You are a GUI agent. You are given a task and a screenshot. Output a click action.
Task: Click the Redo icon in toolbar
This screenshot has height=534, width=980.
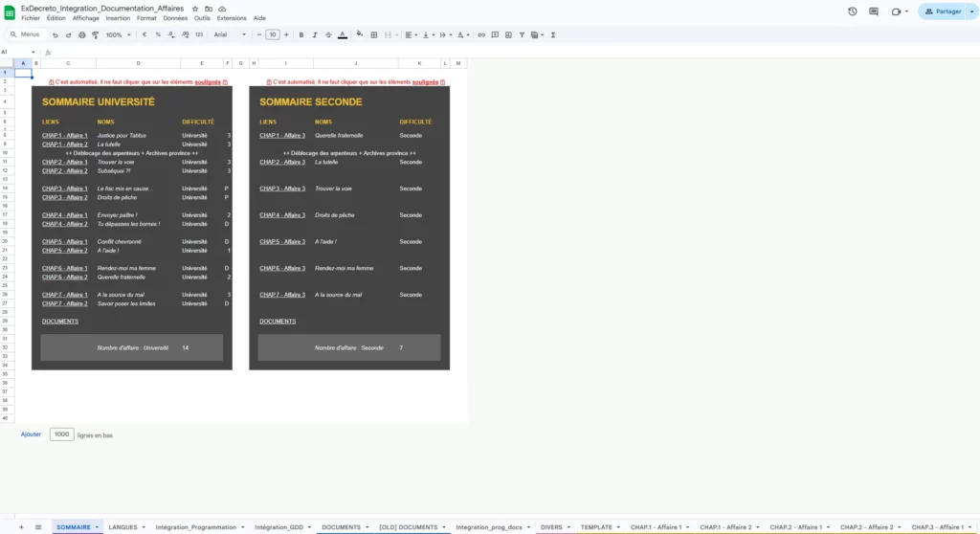tap(68, 35)
